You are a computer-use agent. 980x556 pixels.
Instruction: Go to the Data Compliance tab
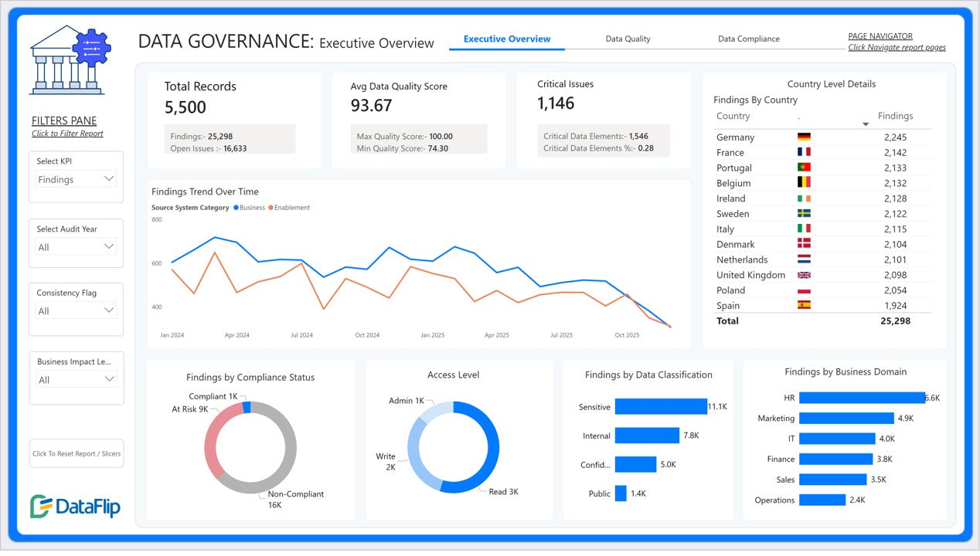click(748, 39)
